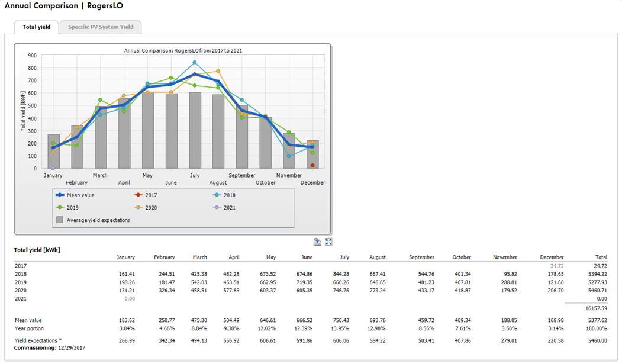Expand the chart to fullscreen view
622x364 pixels.
[328, 241]
